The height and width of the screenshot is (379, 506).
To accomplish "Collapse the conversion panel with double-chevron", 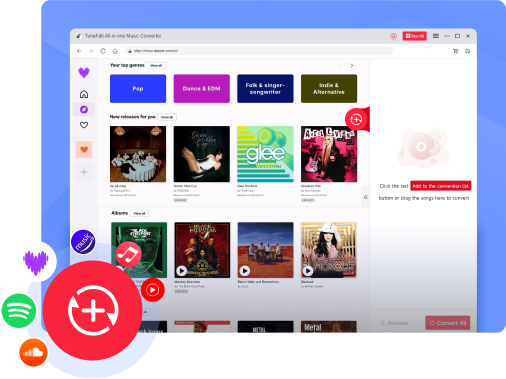I will (366, 197).
